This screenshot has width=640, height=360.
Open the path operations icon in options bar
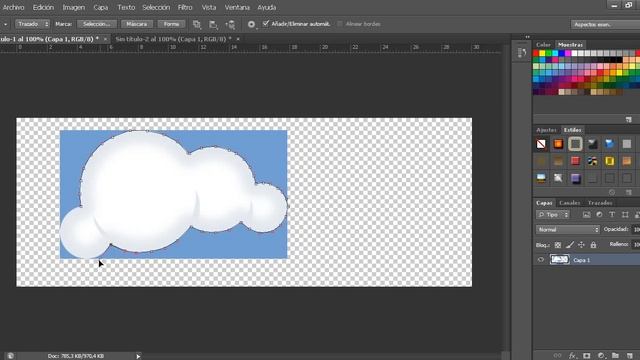(x=197, y=24)
